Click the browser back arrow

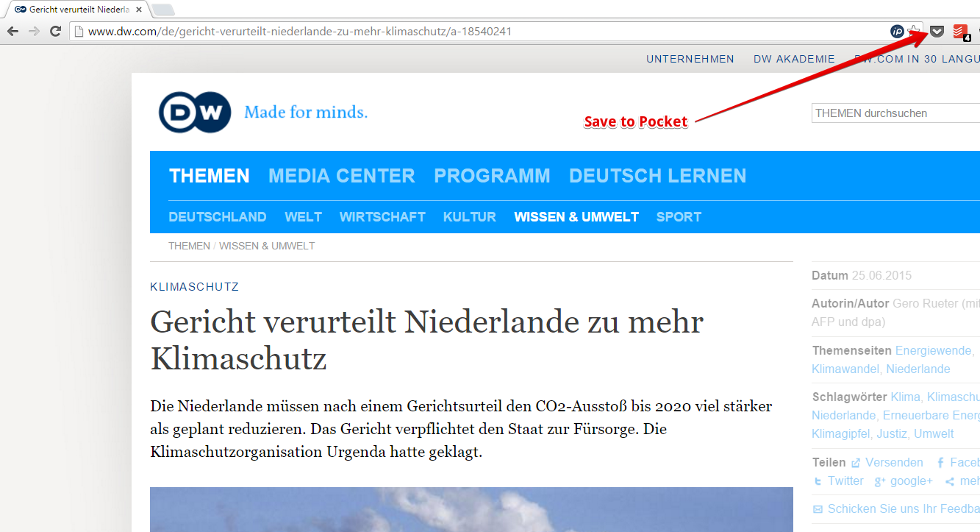point(12,32)
